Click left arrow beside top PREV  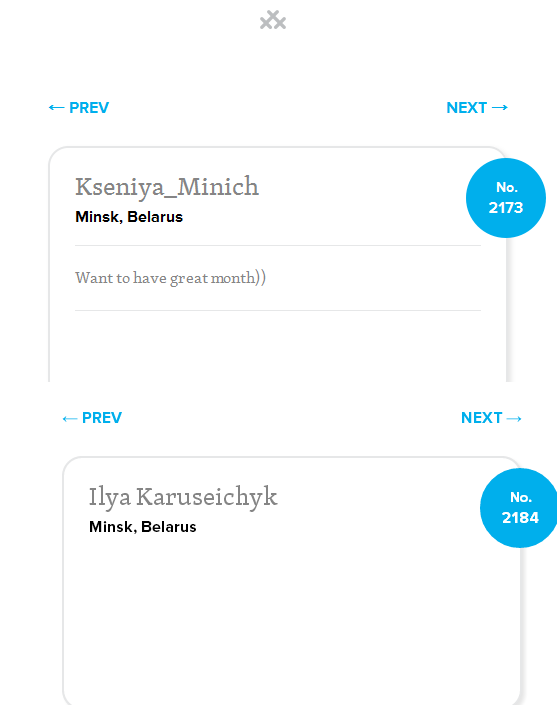point(56,108)
